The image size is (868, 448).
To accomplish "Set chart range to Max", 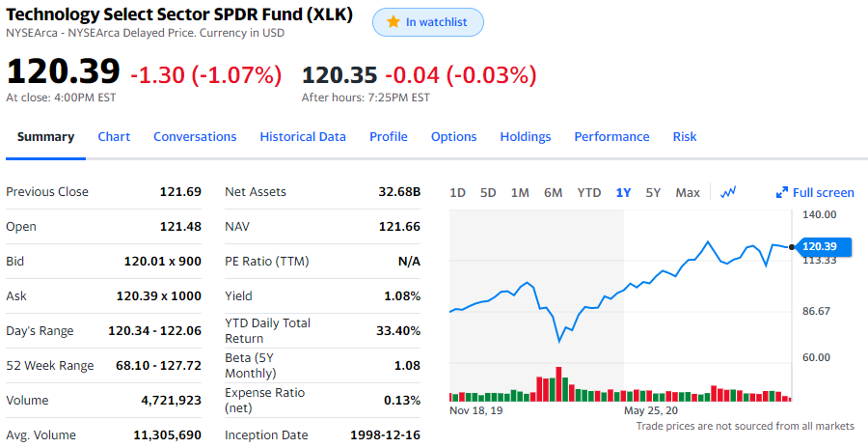I will [688, 192].
